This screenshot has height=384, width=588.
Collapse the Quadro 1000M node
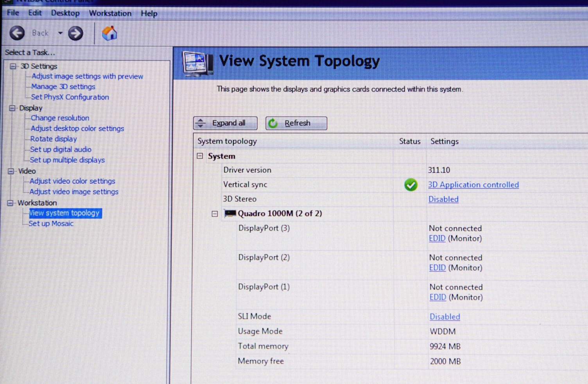[x=215, y=214]
